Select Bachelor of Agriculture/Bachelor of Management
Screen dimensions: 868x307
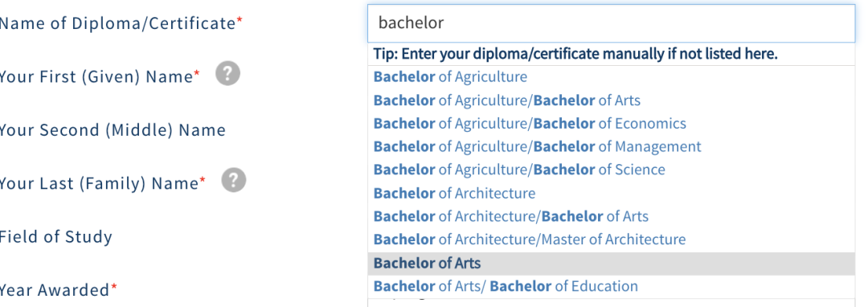(611, 146)
